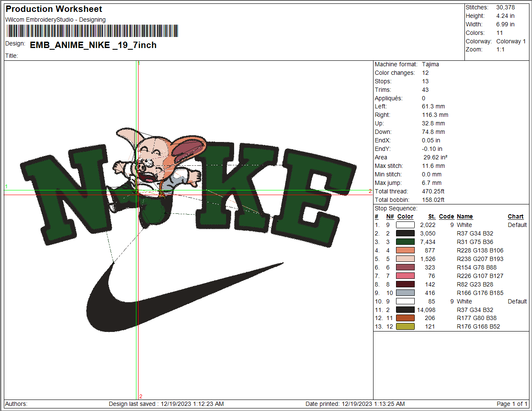Viewport: 532px width, 411px height.
Task: Click the Color column header
Action: click(x=405, y=216)
